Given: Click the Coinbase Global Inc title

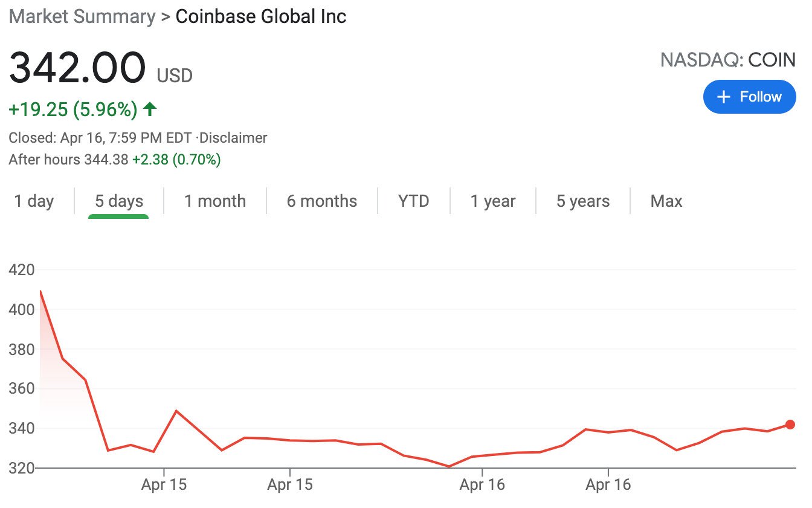Looking at the screenshot, I should click(x=261, y=16).
